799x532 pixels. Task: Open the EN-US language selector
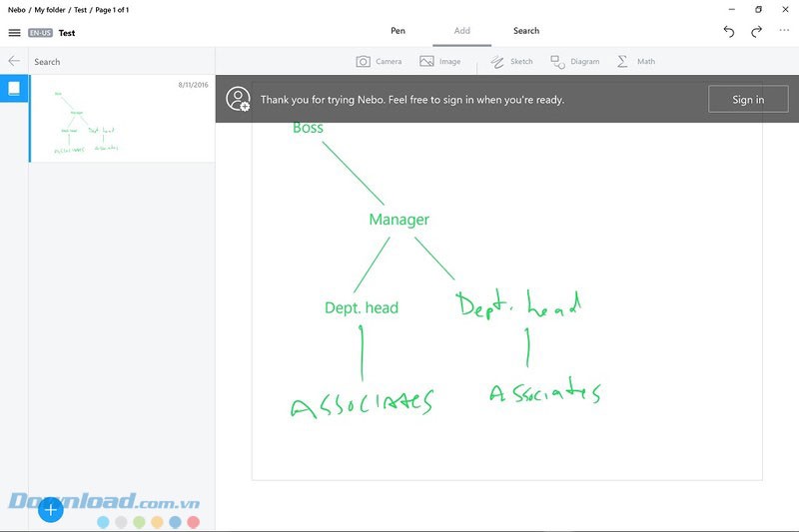coord(41,33)
